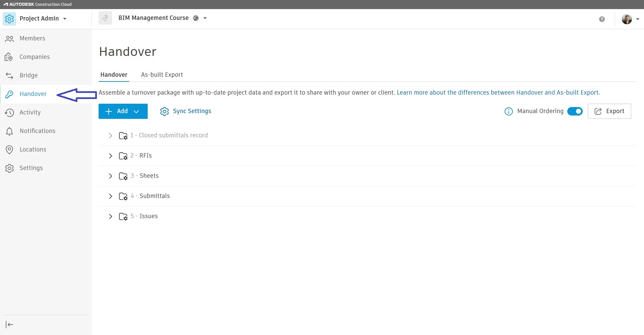Click the Manual Ordering info icon
The image size is (644, 335).
click(508, 111)
